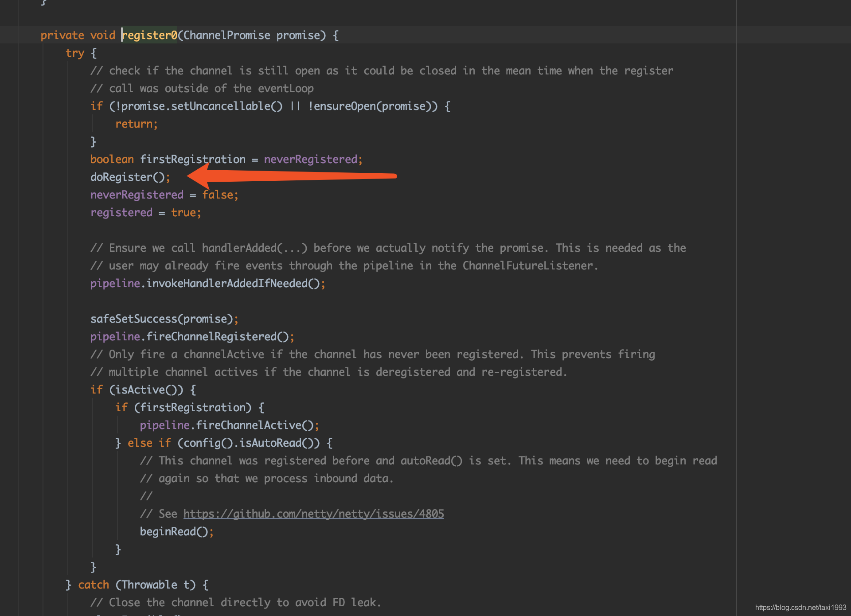The image size is (851, 616).
Task: Click comment 'check if the channel is still open'
Action: click(x=382, y=71)
